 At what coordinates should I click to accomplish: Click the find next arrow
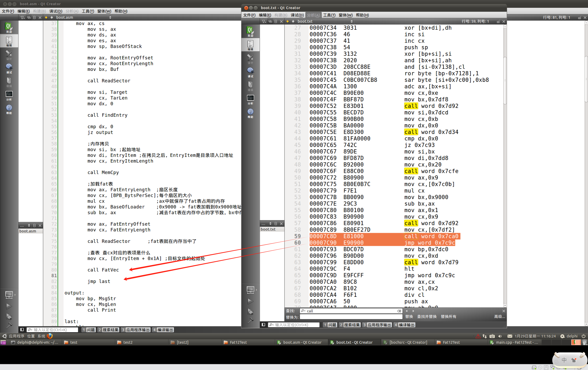pyautogui.click(x=413, y=311)
